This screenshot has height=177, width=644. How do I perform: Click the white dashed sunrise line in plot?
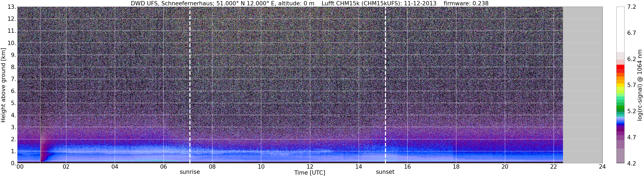(x=190, y=85)
